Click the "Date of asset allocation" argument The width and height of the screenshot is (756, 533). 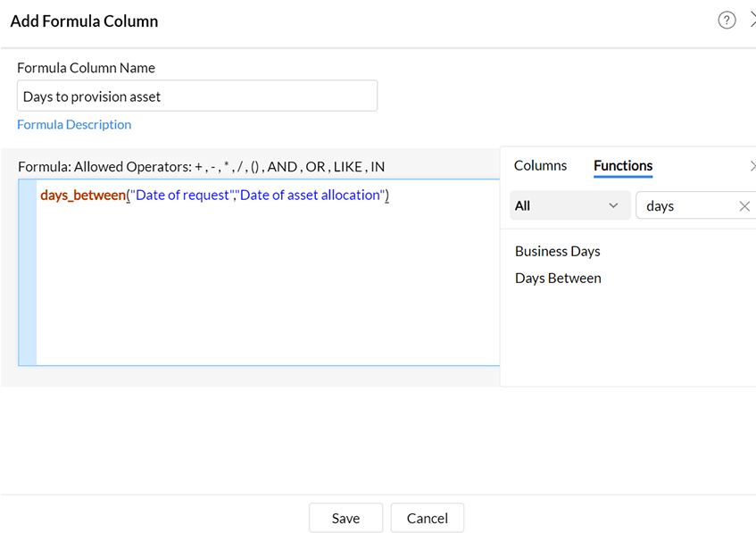[x=310, y=196]
